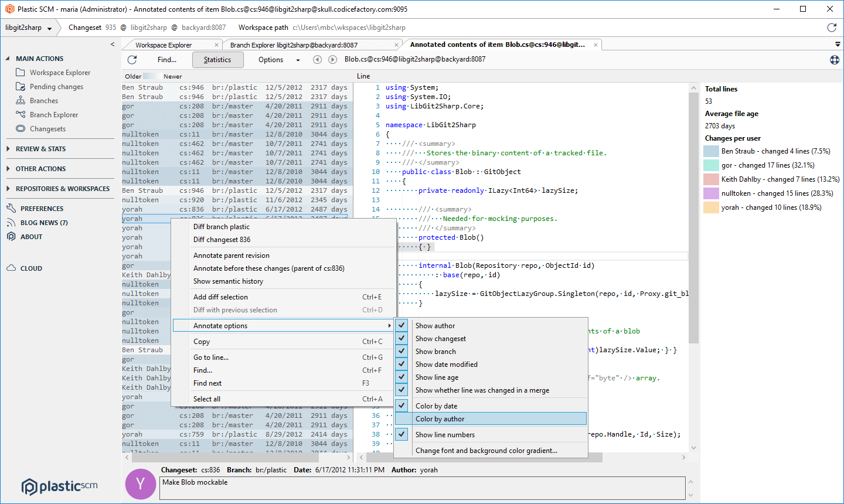Click the refresh icon in annotate toolbar
This screenshot has height=504, width=844.
click(132, 60)
